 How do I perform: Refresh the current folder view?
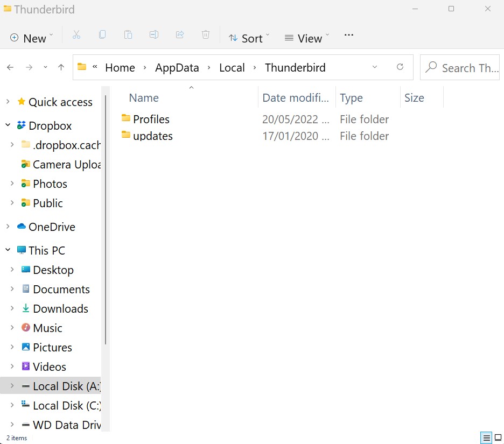pyautogui.click(x=400, y=67)
